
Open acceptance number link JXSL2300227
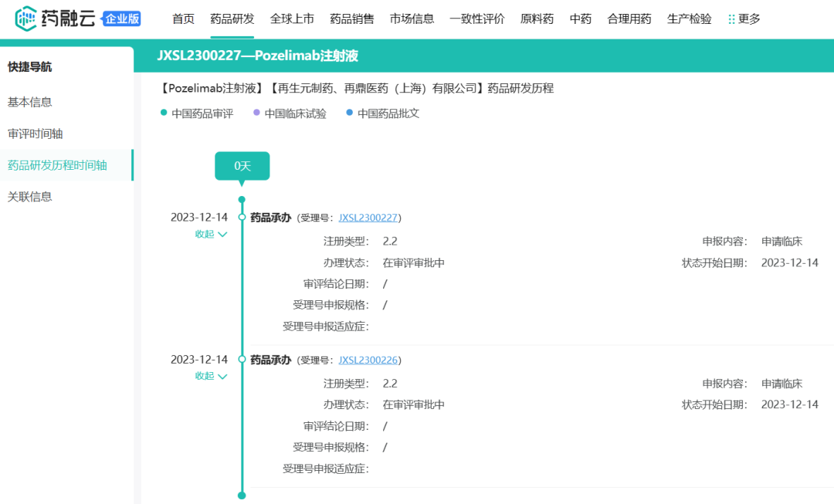tap(368, 218)
